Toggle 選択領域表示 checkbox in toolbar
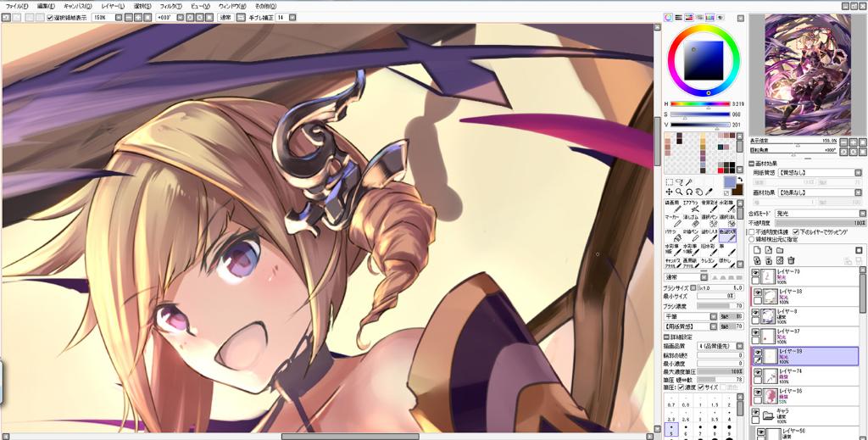868x440 pixels. (50, 18)
